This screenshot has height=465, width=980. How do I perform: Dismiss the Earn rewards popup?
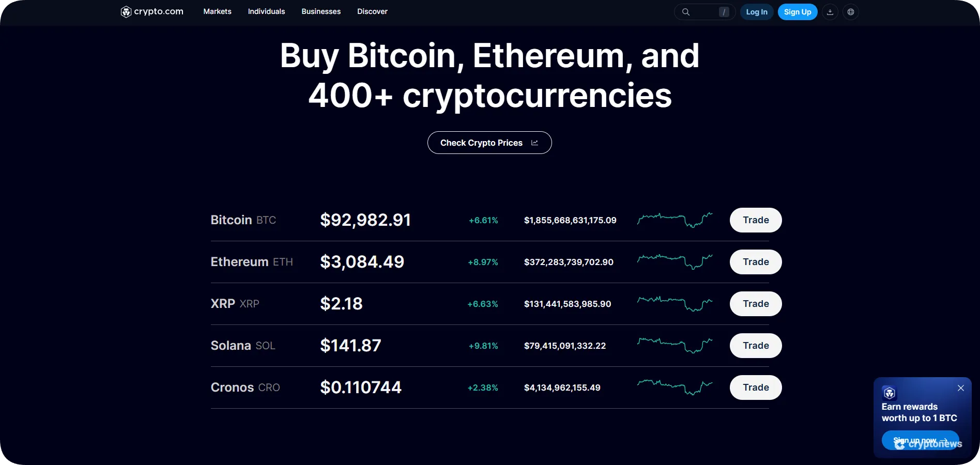pos(961,388)
